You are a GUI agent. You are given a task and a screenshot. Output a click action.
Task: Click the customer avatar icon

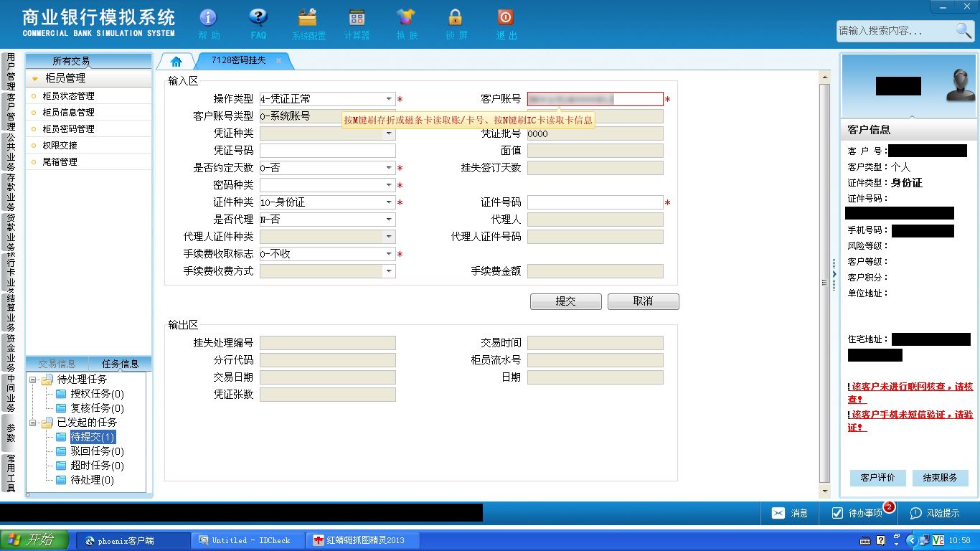point(959,85)
